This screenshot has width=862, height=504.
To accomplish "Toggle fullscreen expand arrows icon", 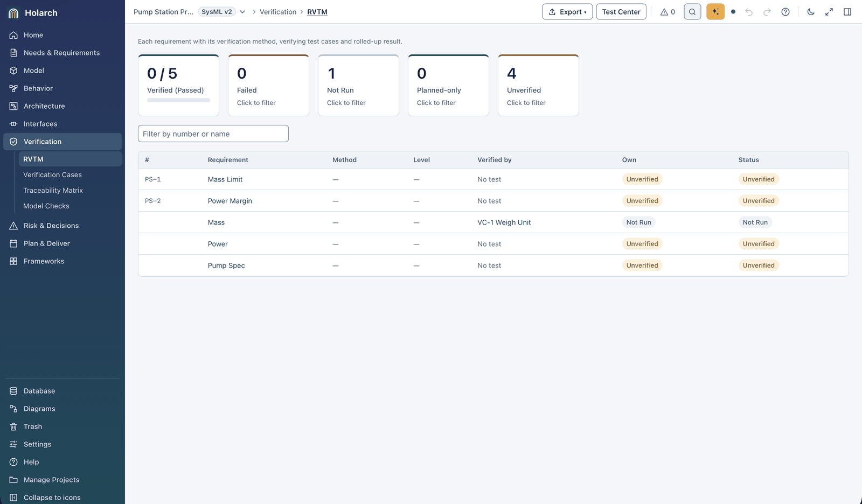I will 829,12.
